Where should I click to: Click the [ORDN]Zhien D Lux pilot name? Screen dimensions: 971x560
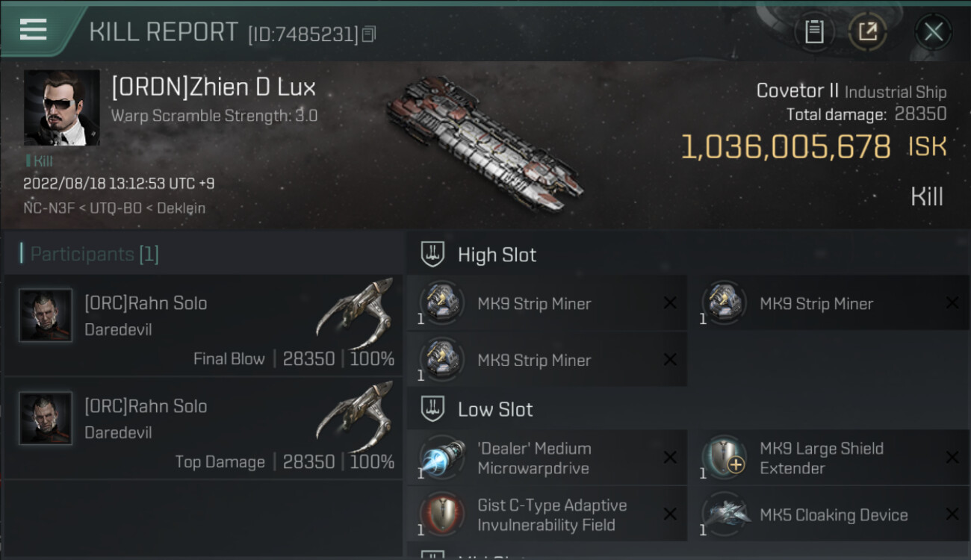click(x=214, y=87)
